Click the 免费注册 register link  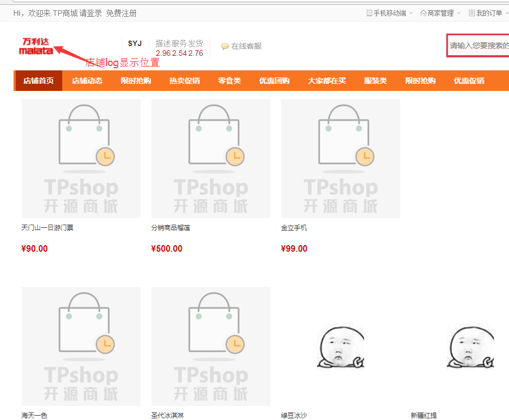click(121, 13)
